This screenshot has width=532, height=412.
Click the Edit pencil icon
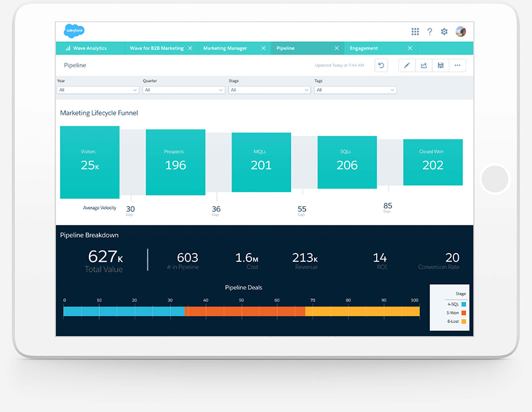[407, 65]
